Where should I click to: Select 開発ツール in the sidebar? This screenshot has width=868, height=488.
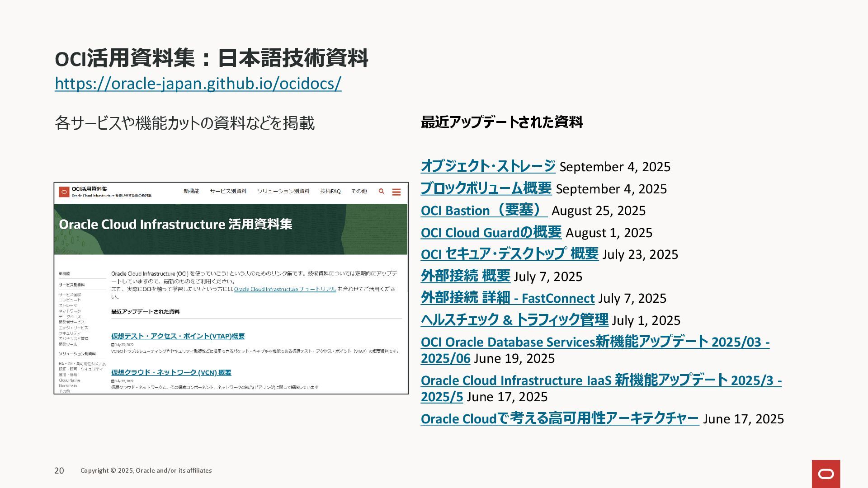coord(68,344)
